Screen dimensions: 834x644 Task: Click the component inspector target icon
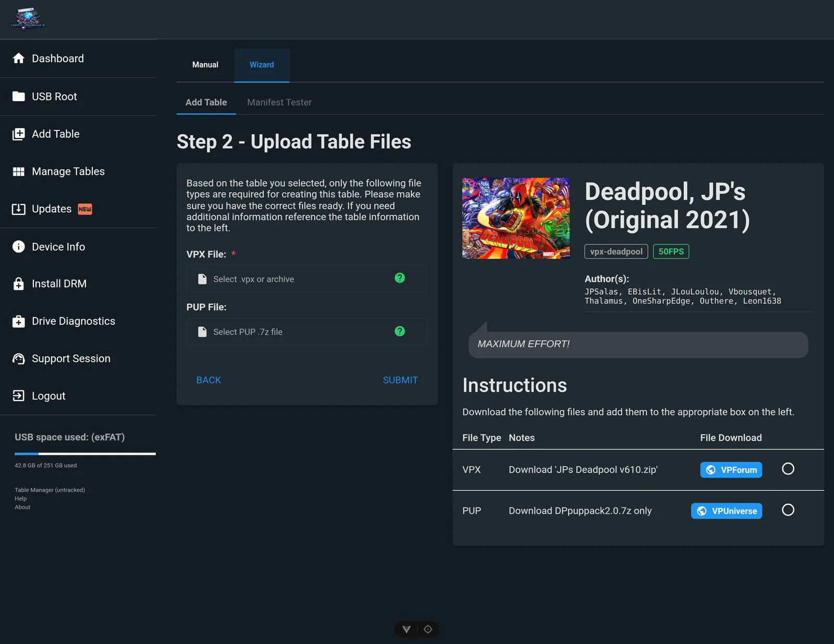(428, 629)
